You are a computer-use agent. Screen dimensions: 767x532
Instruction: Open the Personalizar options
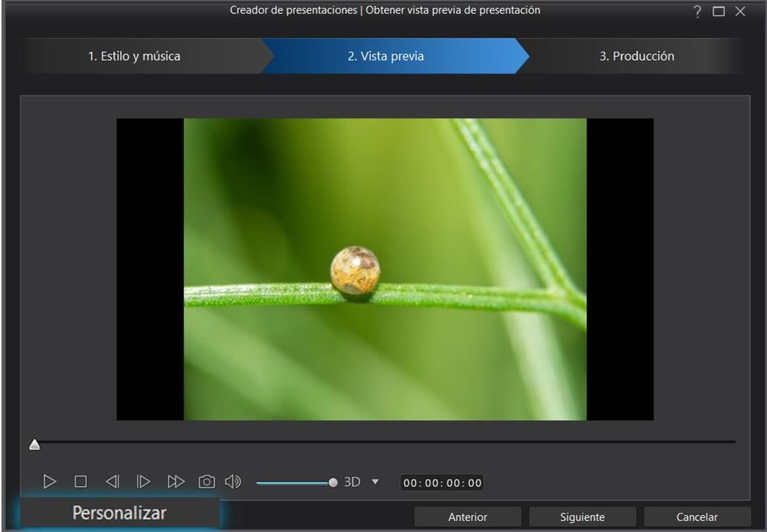[119, 513]
